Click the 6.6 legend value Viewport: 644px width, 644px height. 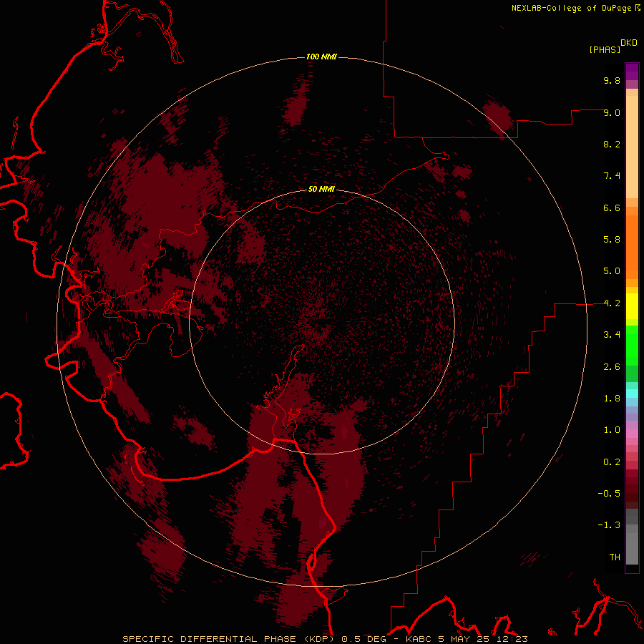point(612,208)
